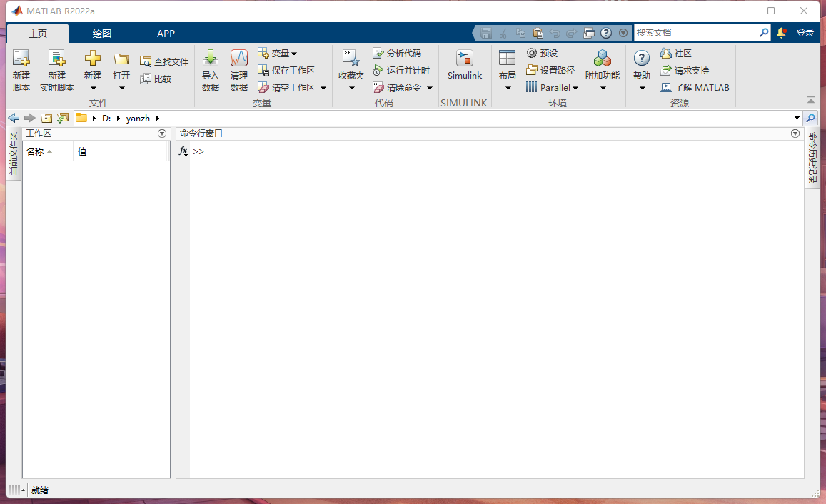Switch to the 绘图 (Plots) tab
Image resolution: width=826 pixels, height=504 pixels.
point(101,34)
